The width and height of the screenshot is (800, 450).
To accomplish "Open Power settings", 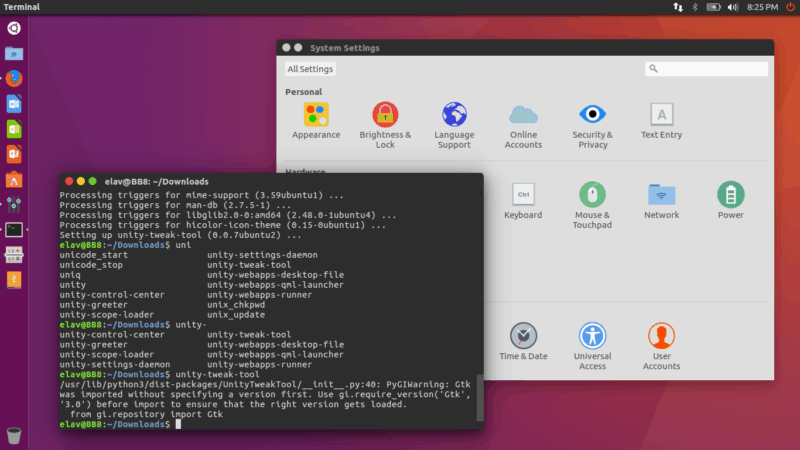I will [x=731, y=201].
